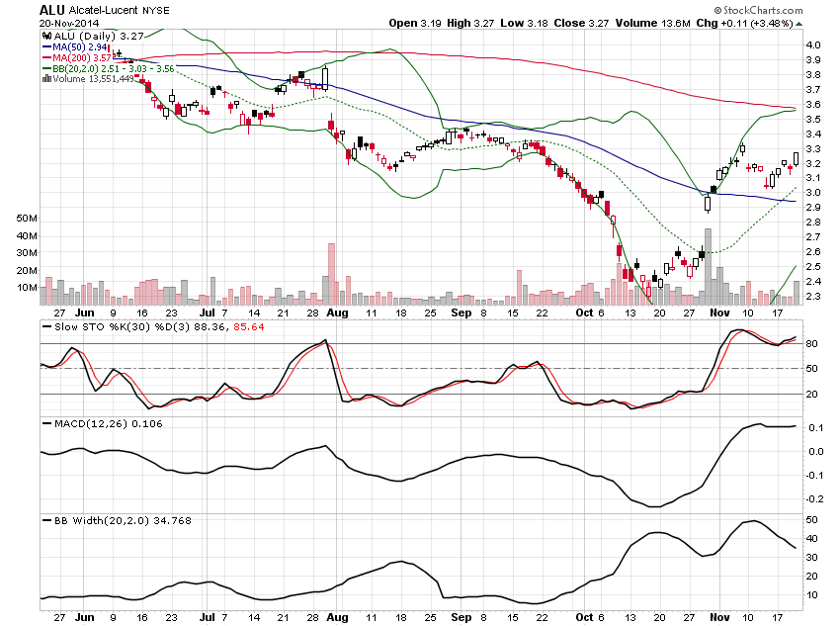Select the ALU ticker symbol in the title
This screenshot has width=840, height=626.
click(x=52, y=10)
